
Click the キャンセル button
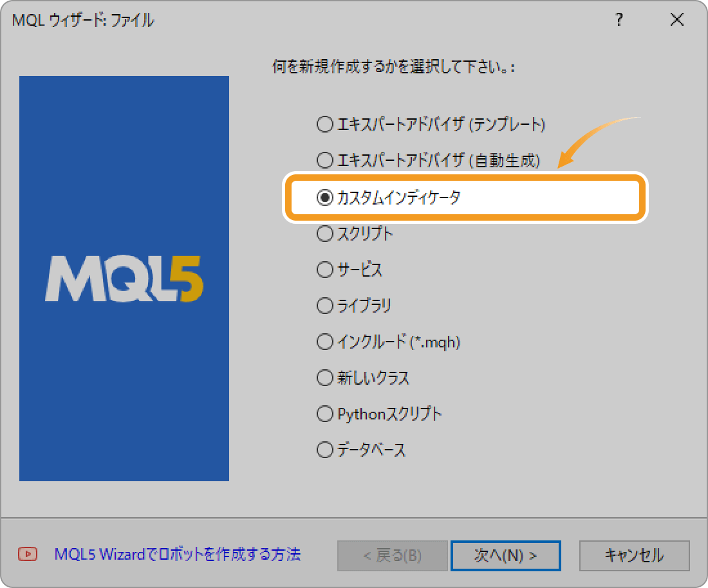pos(635,555)
